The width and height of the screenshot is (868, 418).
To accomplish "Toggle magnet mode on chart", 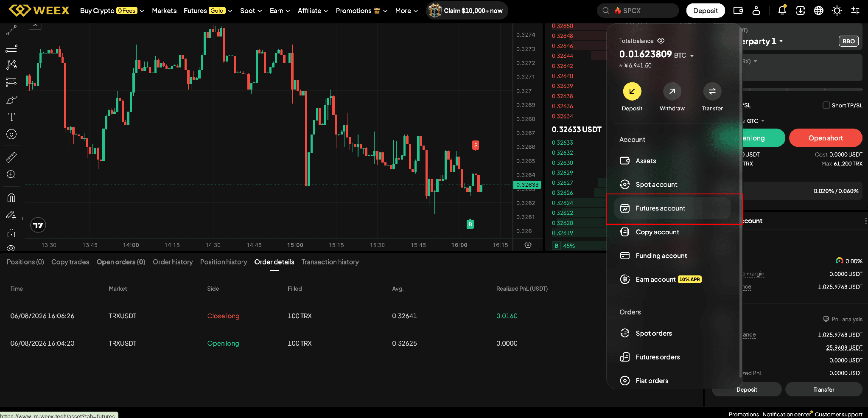I will (11, 198).
